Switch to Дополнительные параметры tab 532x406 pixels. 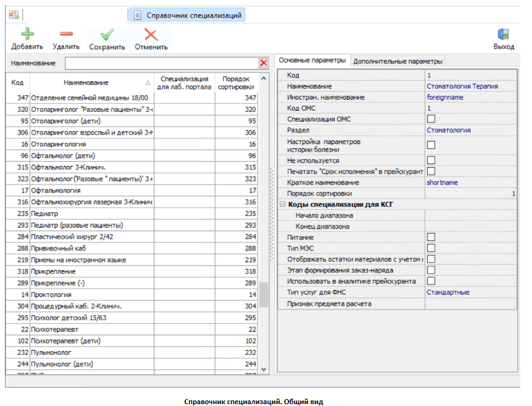click(397, 61)
